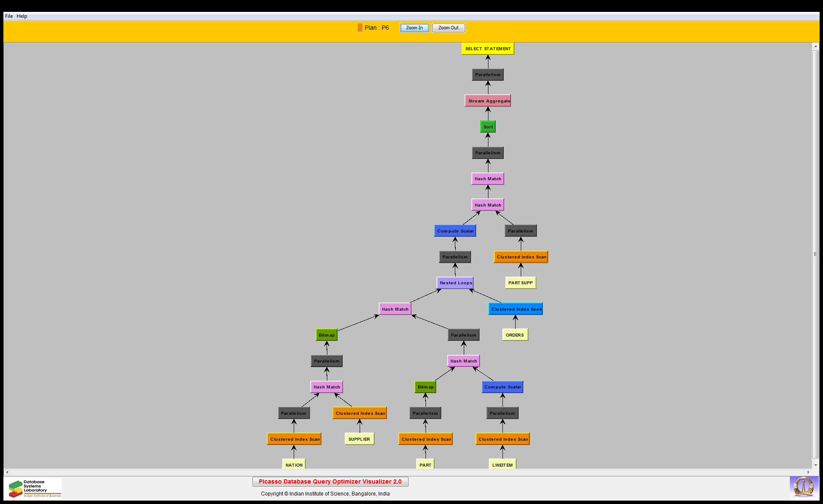Click the vertical scrollbar down arrow
823x504 pixels.
pyautogui.click(x=815, y=465)
